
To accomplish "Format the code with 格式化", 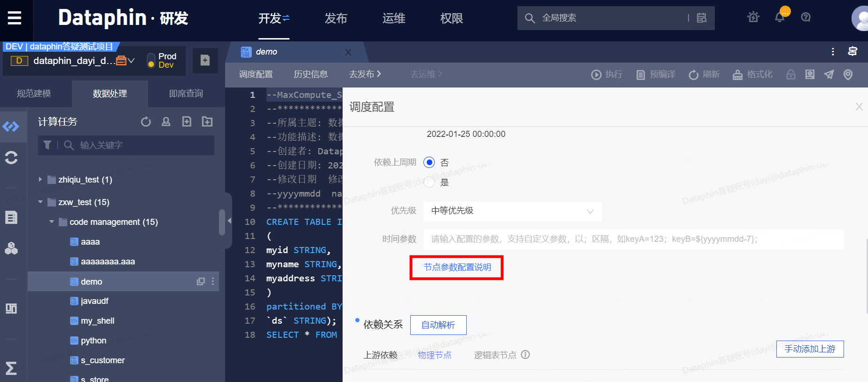I will click(x=752, y=74).
